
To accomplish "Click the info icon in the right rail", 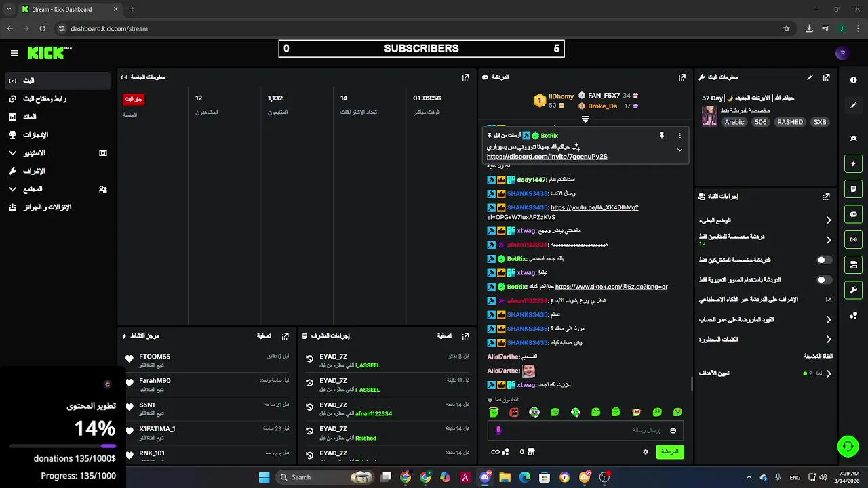I will click(x=853, y=80).
